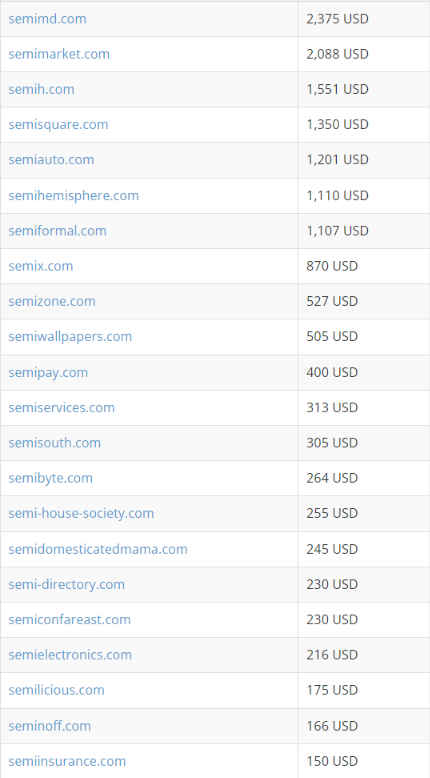This screenshot has height=778, width=430.
Task: Click semibyte.com domain link
Action: (51, 478)
